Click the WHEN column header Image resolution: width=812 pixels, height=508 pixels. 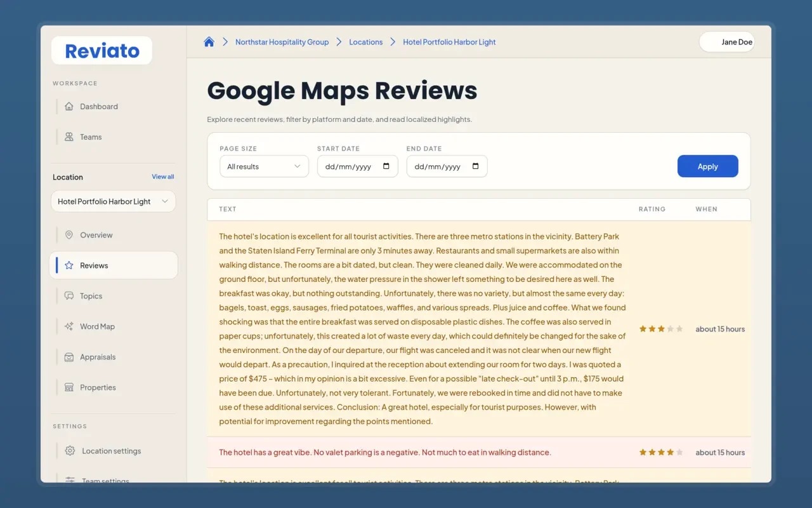[x=706, y=209]
